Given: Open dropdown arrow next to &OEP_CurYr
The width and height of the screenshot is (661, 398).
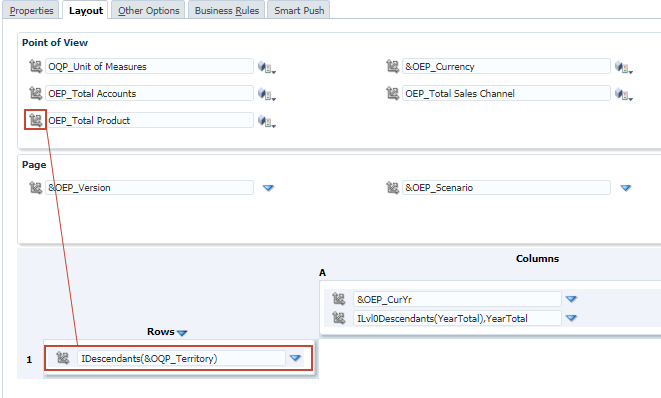Looking at the screenshot, I should (x=571, y=299).
